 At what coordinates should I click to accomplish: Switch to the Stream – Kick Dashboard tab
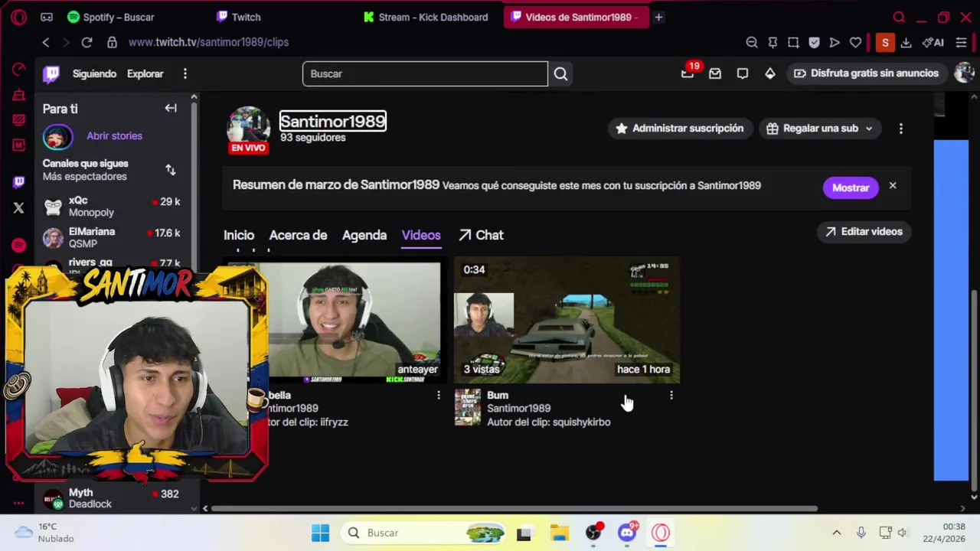coord(426,17)
